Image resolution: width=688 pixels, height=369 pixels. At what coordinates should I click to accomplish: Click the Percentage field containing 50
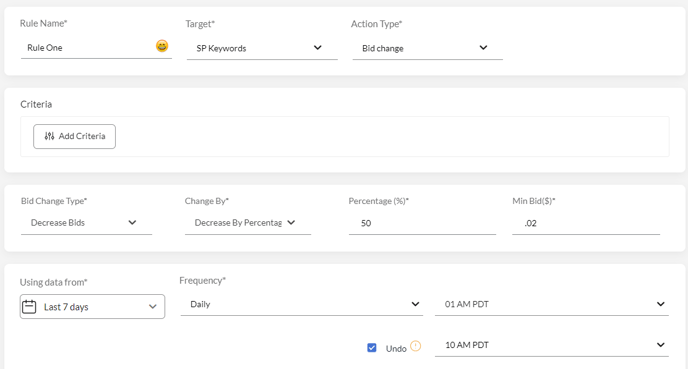[x=422, y=223]
